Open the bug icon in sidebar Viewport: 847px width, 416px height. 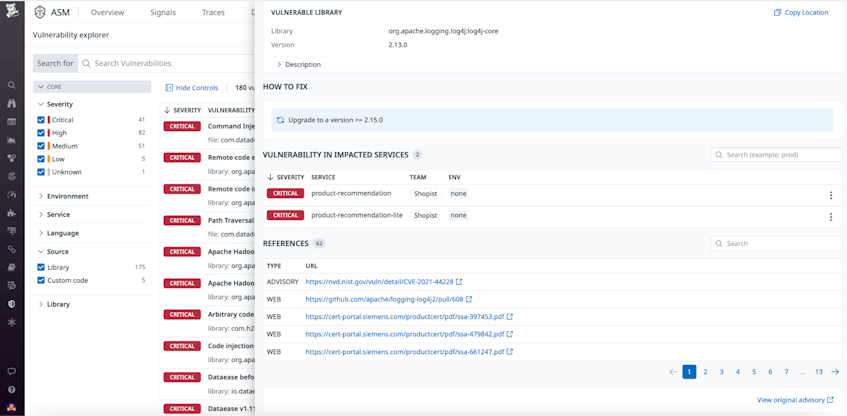click(x=12, y=322)
